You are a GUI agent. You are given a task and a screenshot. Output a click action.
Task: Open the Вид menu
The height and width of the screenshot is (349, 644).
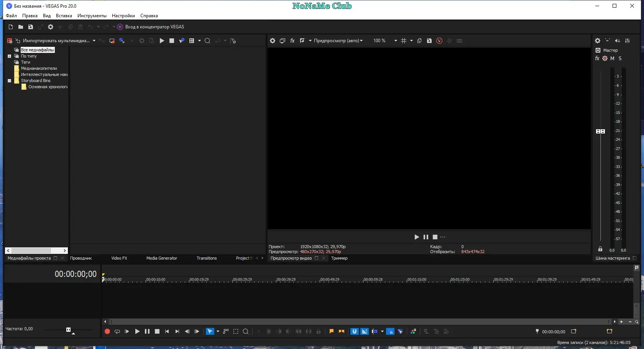[47, 16]
